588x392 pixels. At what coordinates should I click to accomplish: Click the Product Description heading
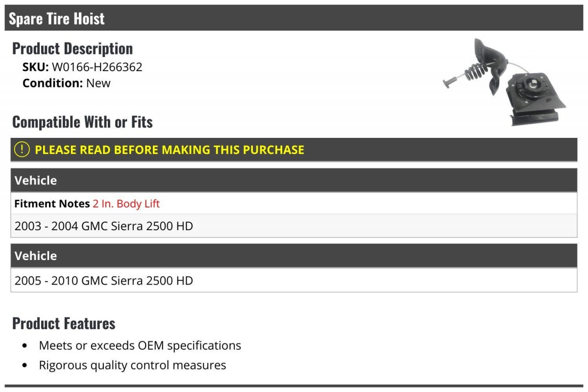pos(73,49)
